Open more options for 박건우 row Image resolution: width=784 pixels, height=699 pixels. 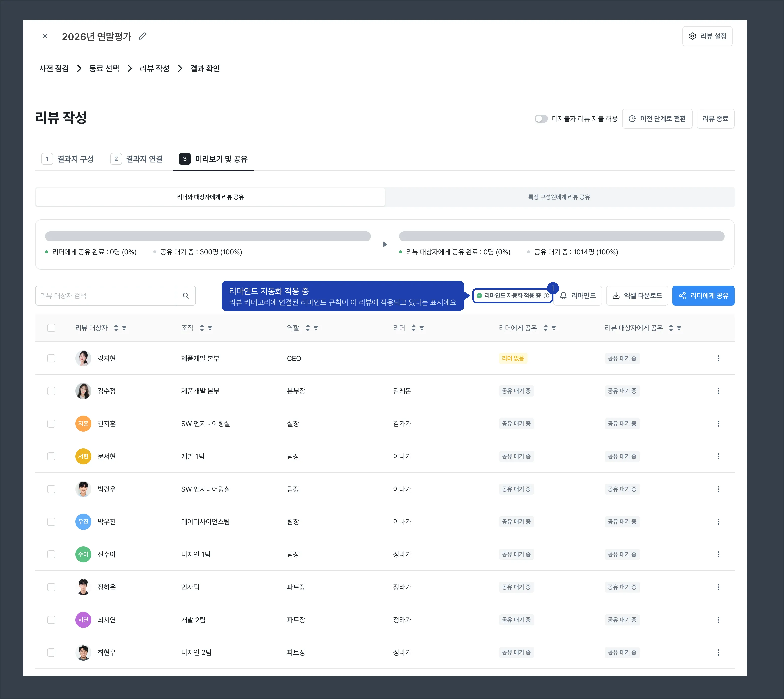pos(718,489)
